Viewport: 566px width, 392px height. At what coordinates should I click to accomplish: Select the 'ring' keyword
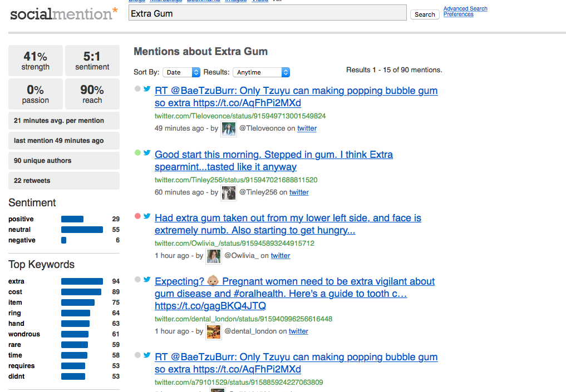click(14, 312)
